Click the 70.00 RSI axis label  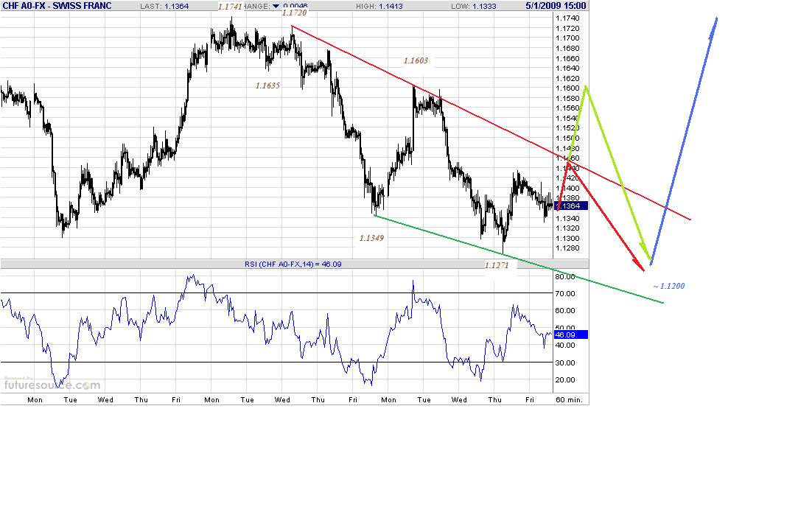pos(565,294)
